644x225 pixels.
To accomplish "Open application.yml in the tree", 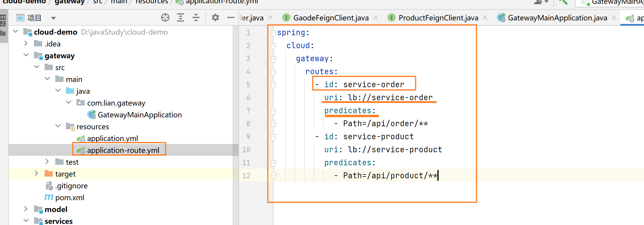I will [107, 138].
